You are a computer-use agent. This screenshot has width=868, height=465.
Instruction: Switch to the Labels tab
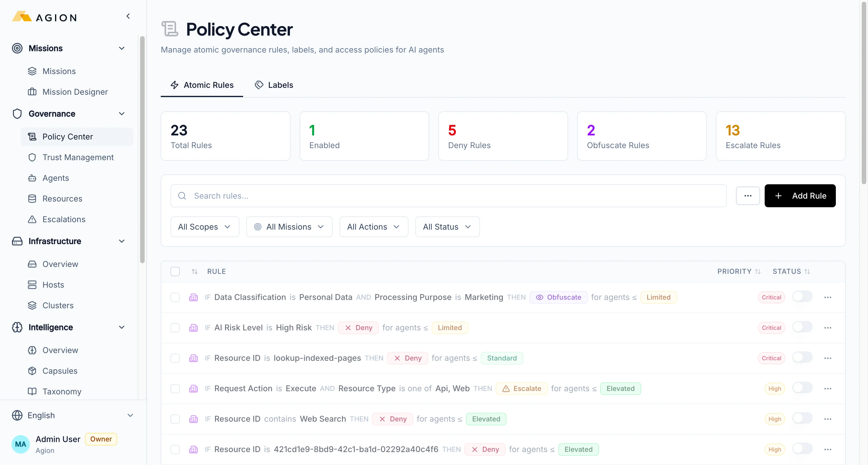tap(274, 85)
